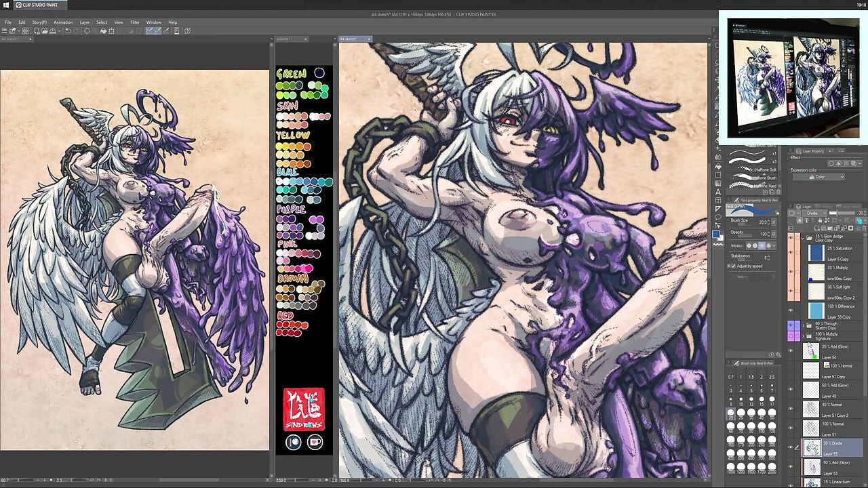868x488 pixels.
Task: Click the Clear (sparkle circle) icon
Action: pos(87,30)
